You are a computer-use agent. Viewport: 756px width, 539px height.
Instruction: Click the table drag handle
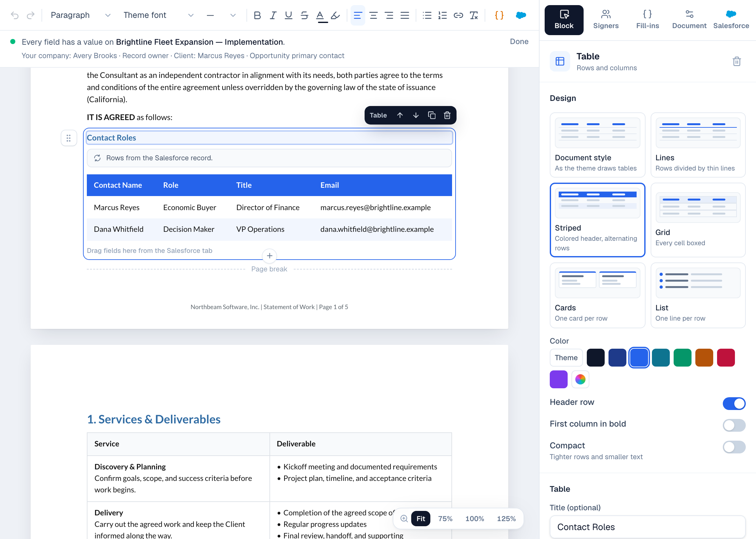coord(69,138)
